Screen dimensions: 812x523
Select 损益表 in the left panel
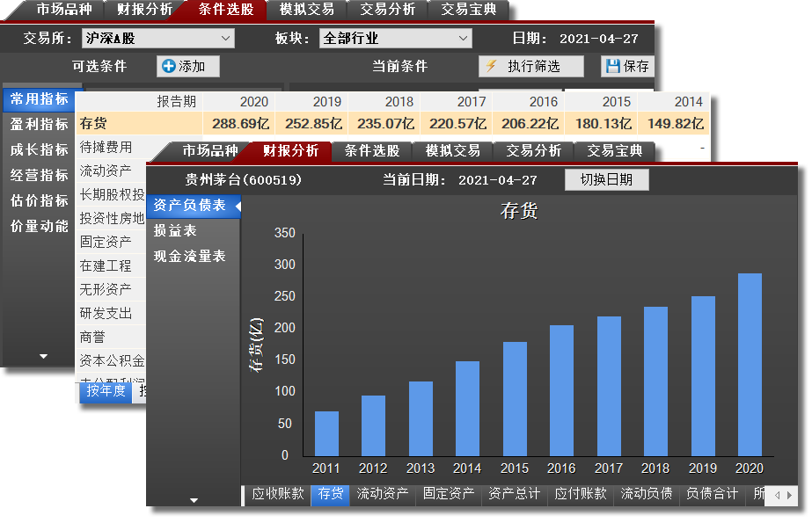(x=194, y=230)
